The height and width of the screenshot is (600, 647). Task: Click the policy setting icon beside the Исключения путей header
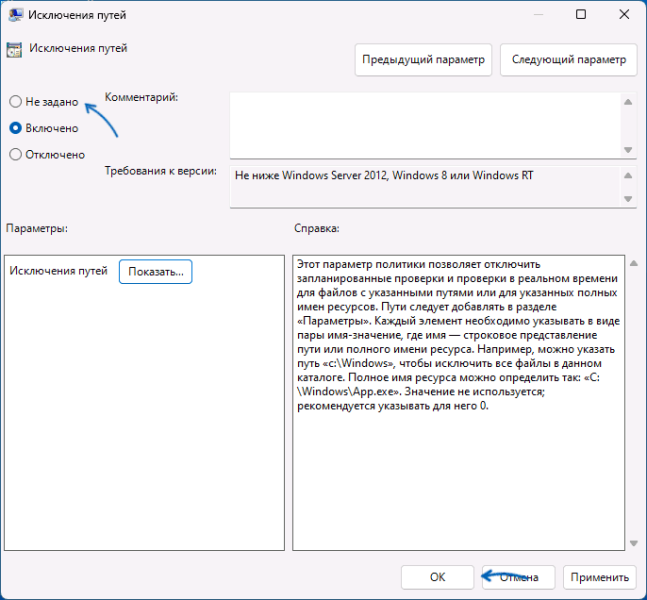14,49
